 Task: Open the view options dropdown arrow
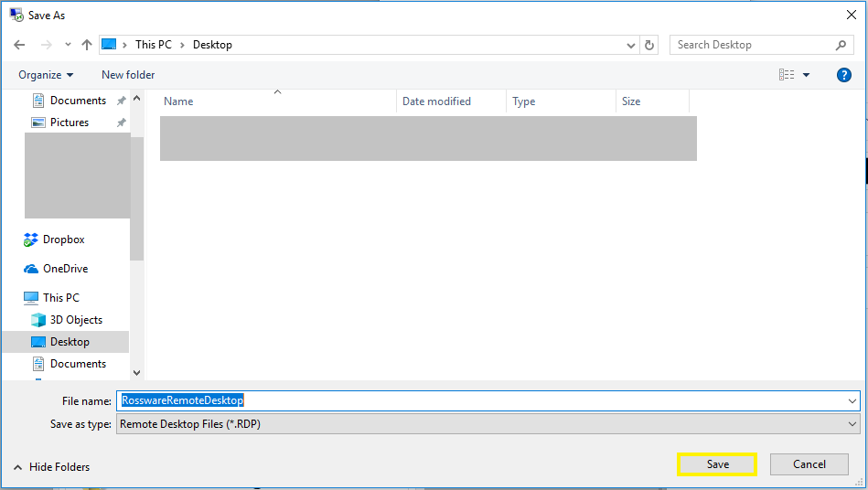click(x=807, y=75)
